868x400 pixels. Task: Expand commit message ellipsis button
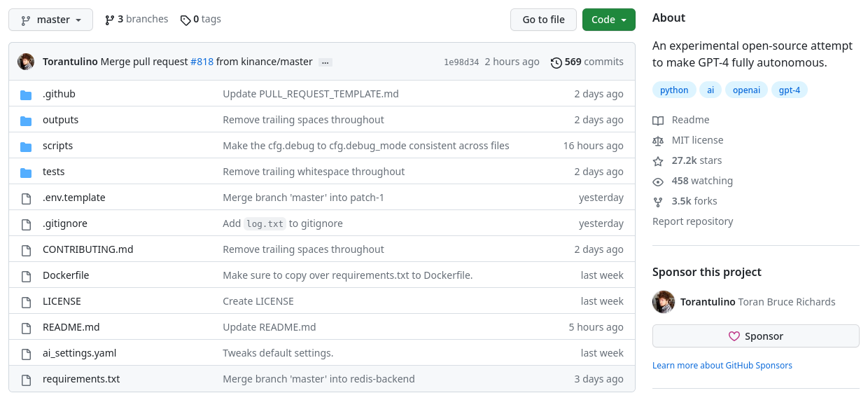pyautogui.click(x=325, y=62)
